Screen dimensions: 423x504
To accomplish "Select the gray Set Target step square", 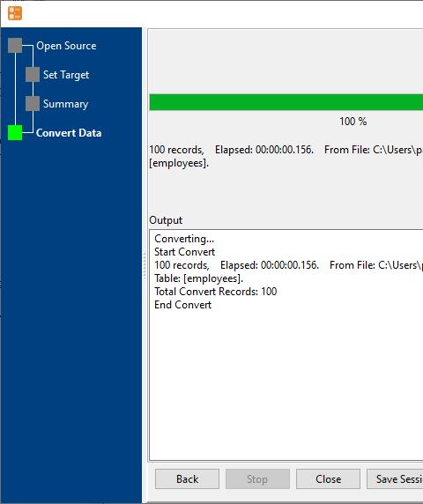I will 33,75.
